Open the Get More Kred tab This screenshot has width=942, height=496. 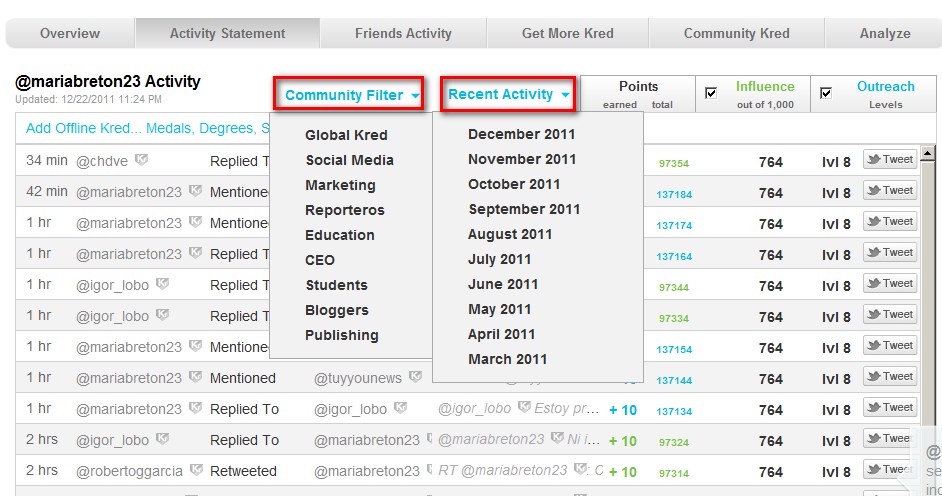568,34
